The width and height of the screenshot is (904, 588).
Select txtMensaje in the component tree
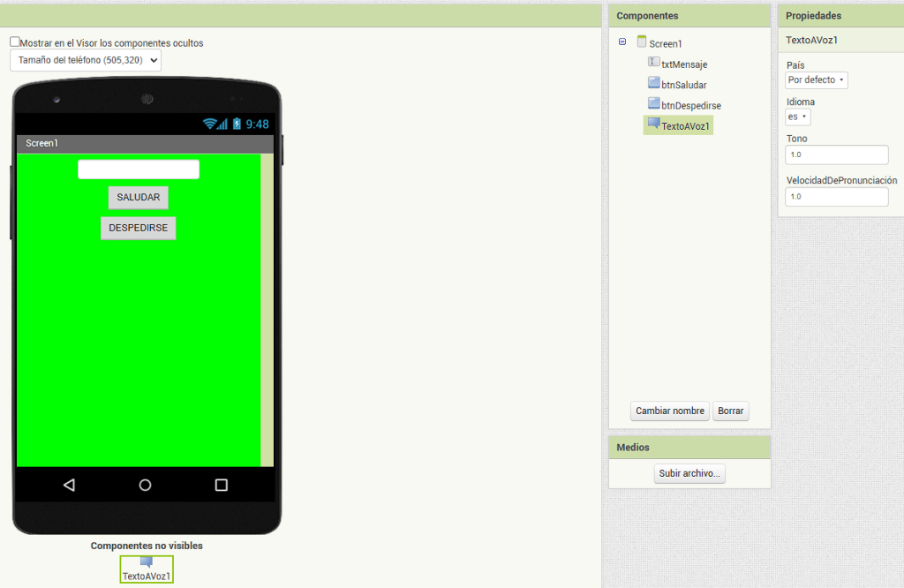click(x=684, y=64)
